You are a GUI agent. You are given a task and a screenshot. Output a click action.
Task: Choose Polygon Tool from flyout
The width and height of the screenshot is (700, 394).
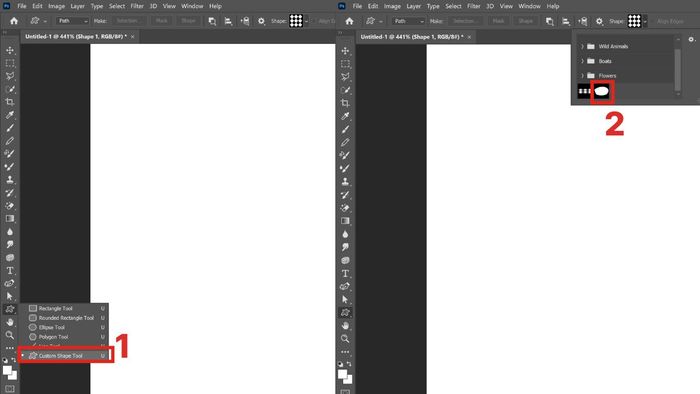point(65,337)
